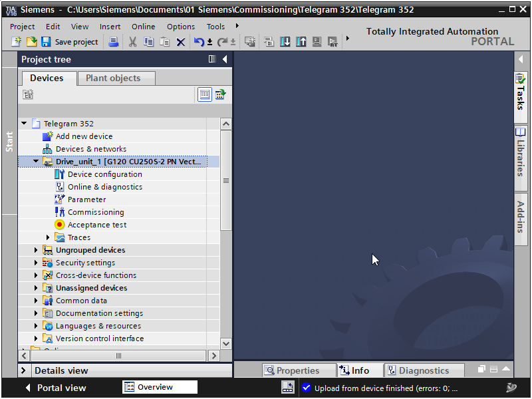Screen dimensions: 532x399
Task: Click the Delete X icon in toolbar
Action: coord(180,42)
